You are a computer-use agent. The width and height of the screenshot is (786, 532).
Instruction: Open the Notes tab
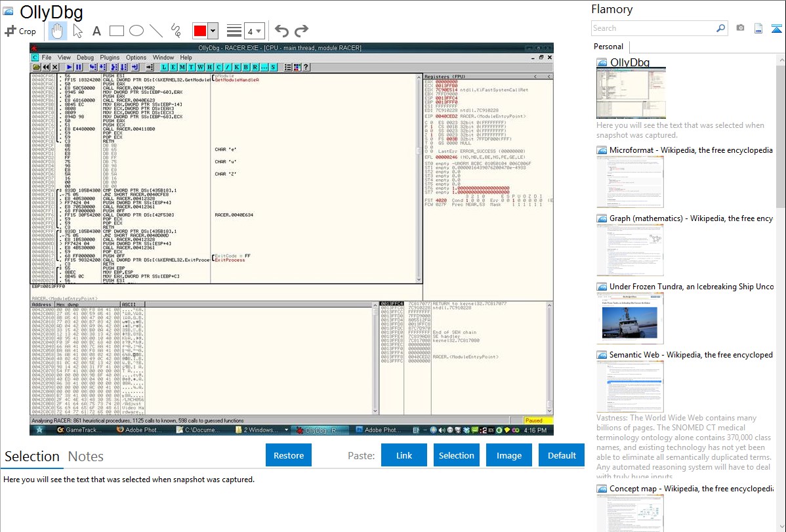[86, 457]
